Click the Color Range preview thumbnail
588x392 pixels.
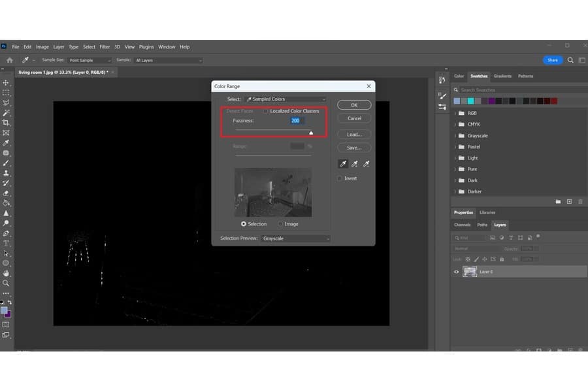pos(273,193)
